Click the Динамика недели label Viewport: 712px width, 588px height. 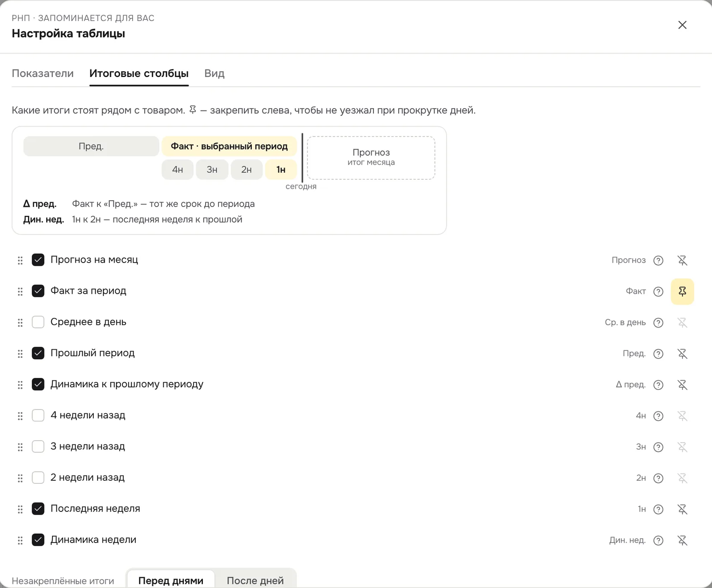click(x=93, y=540)
